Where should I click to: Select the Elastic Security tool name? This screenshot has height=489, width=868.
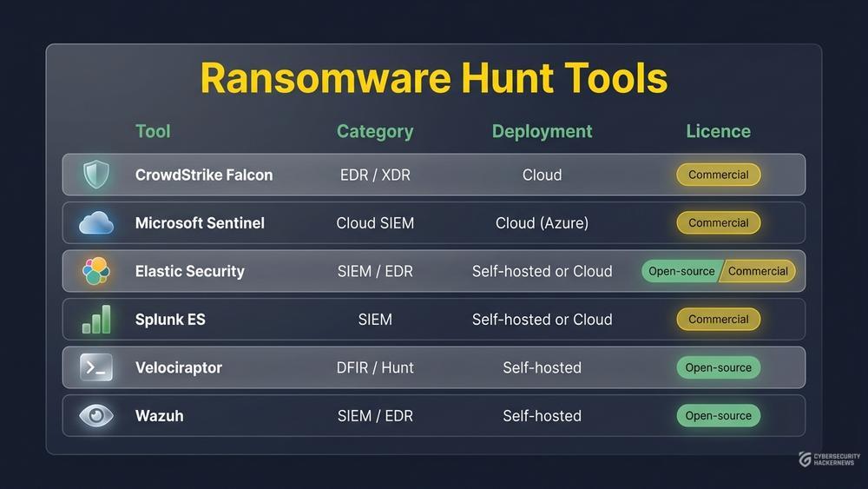[x=190, y=271]
